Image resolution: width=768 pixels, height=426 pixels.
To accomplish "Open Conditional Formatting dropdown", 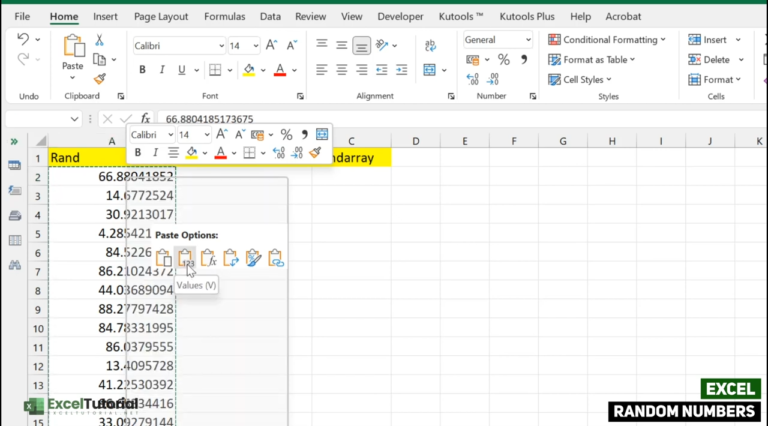I will click(x=607, y=40).
